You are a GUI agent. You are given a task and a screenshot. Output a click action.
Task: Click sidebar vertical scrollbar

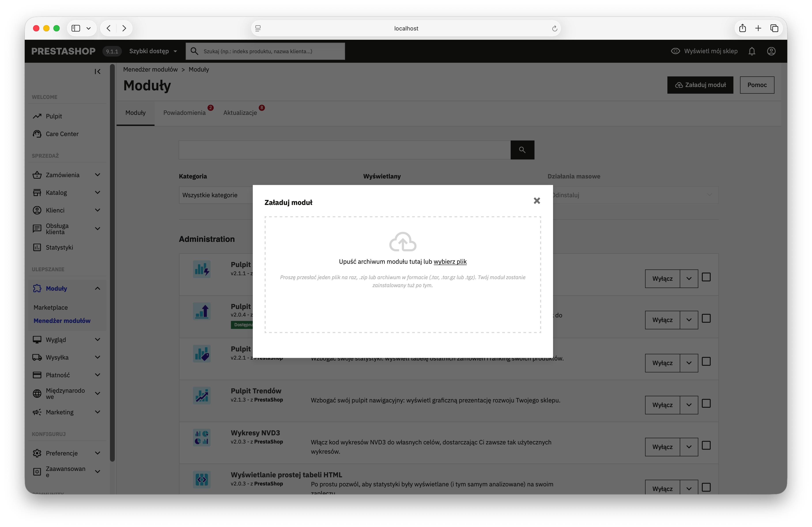[112, 263]
